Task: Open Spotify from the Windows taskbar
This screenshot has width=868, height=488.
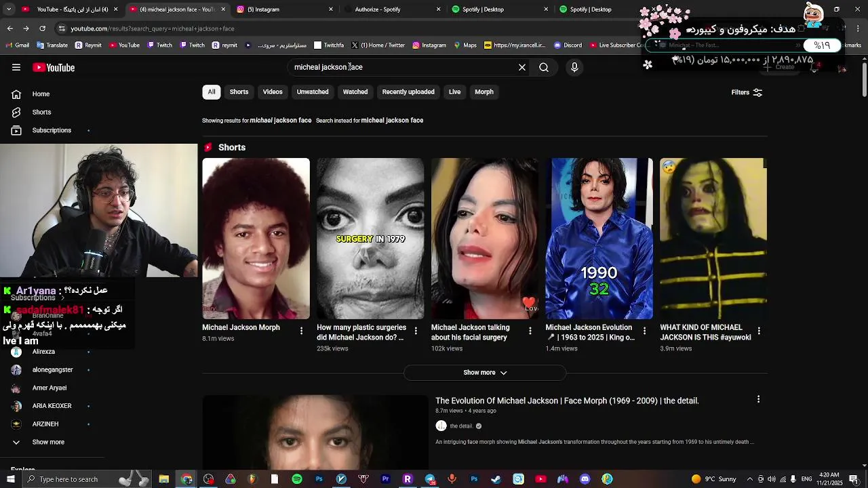Action: [297, 479]
